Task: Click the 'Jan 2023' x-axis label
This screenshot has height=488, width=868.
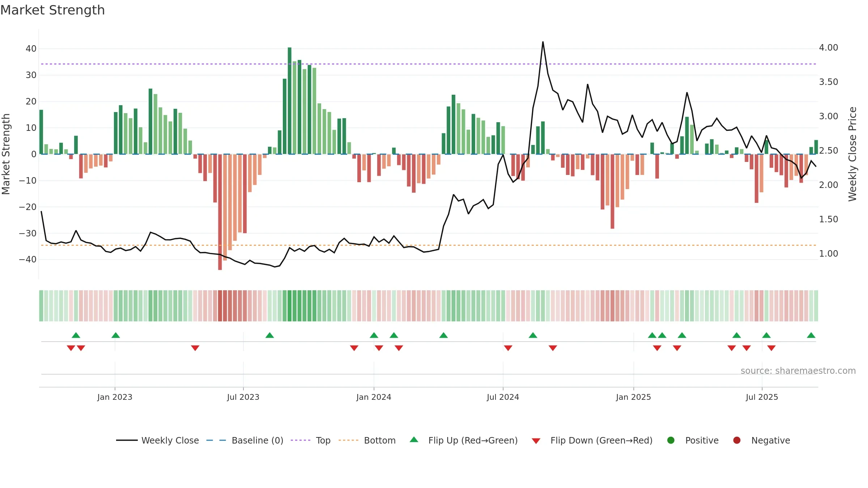Action: pyautogui.click(x=115, y=397)
